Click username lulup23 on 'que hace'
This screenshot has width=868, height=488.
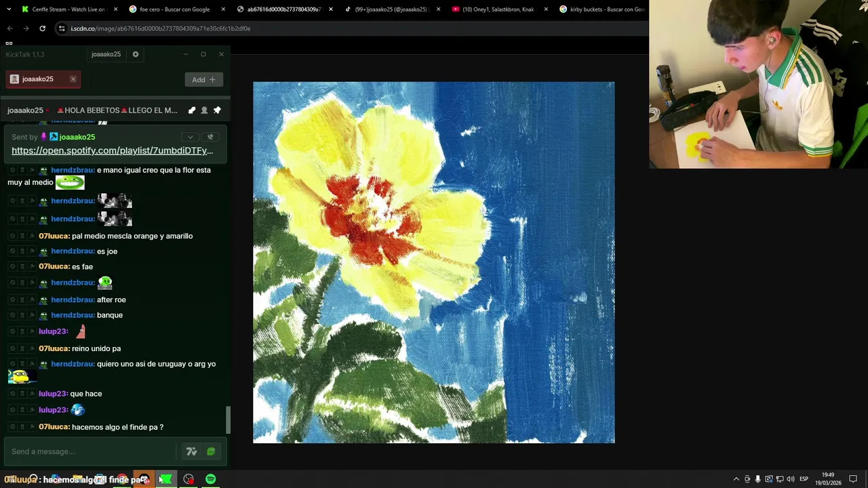click(x=53, y=394)
